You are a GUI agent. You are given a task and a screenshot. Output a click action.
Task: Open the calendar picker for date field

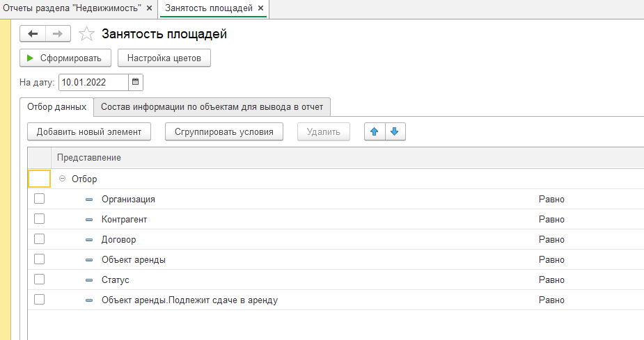(136, 82)
